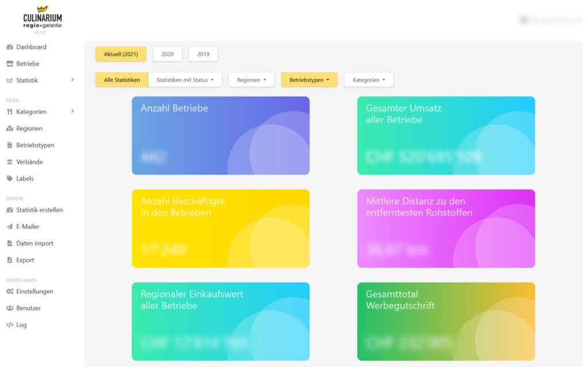The height and width of the screenshot is (367, 588).
Task: Select the Regionen map icon
Action: click(10, 128)
